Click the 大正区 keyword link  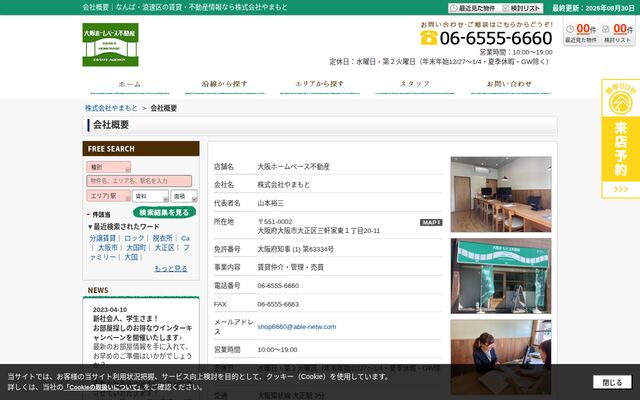tap(164, 248)
